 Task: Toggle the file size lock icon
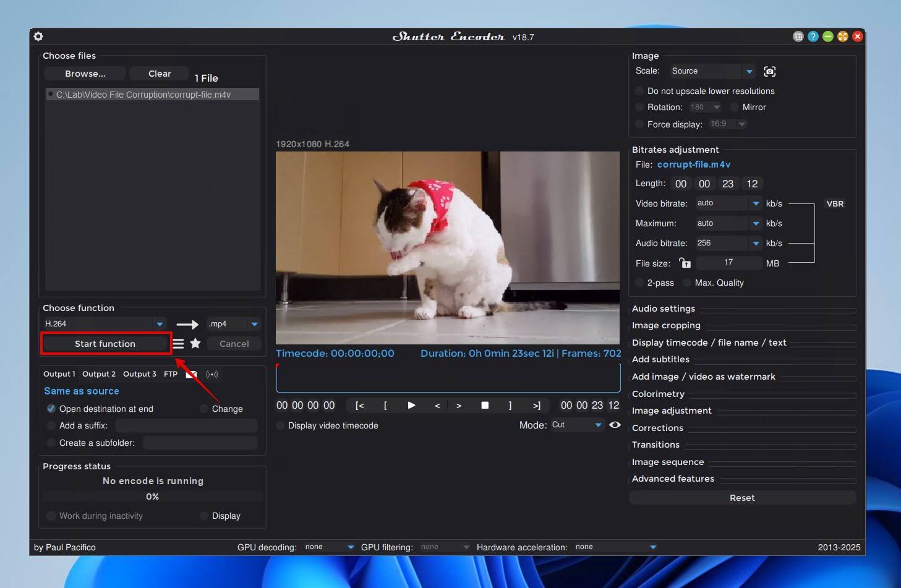685,263
